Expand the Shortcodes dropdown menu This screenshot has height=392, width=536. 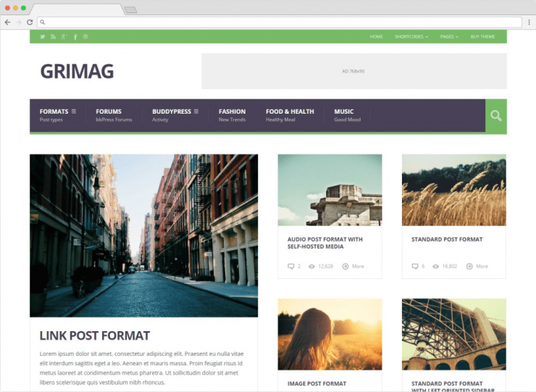411,36
